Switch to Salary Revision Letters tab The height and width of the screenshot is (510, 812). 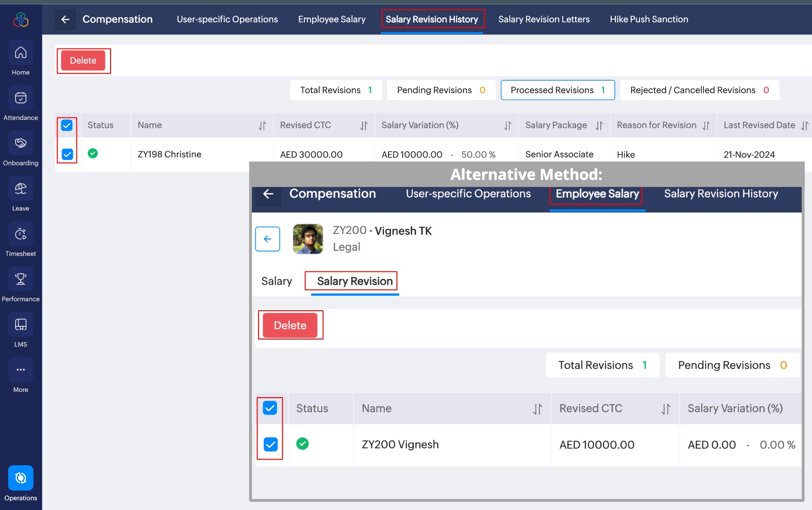(x=544, y=19)
